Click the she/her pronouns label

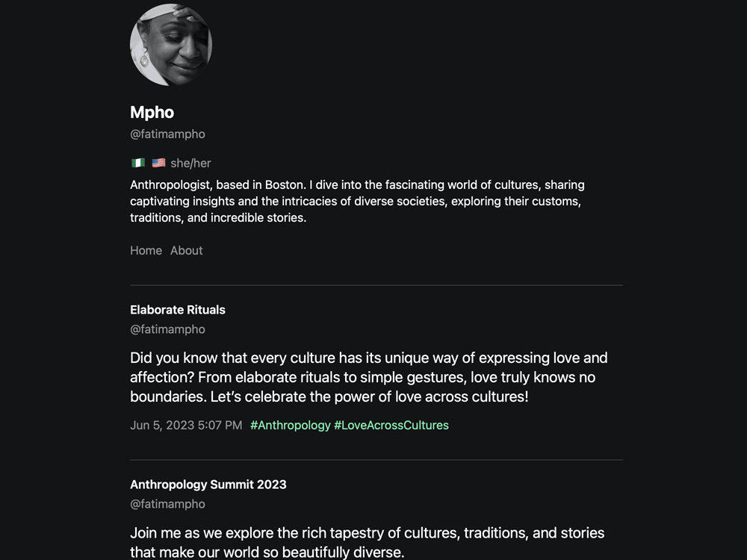190,164
